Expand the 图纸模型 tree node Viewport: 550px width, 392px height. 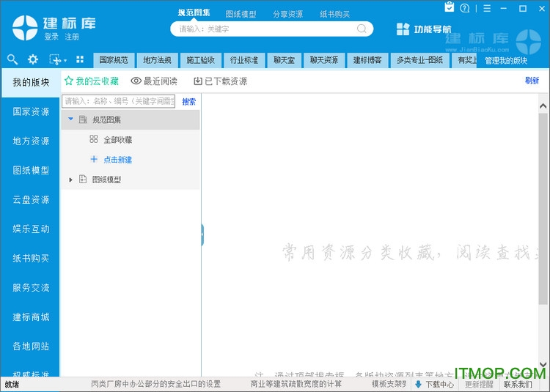(70, 180)
